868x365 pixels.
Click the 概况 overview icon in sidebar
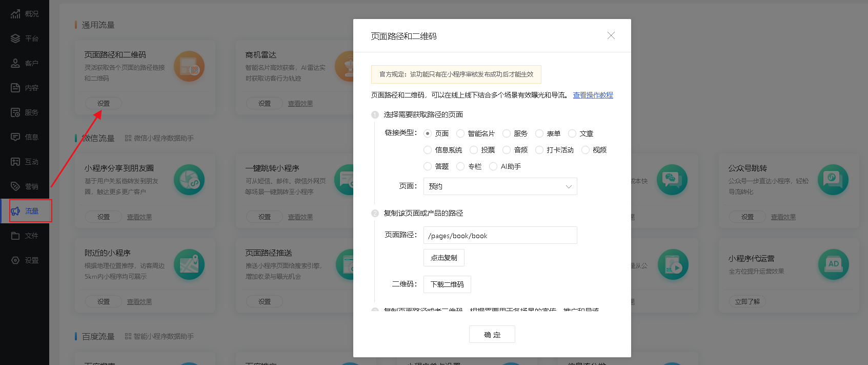pyautogui.click(x=15, y=14)
